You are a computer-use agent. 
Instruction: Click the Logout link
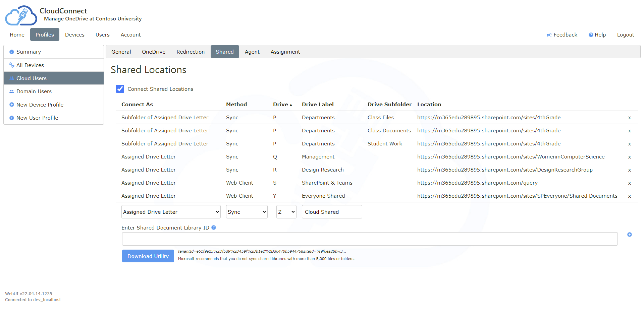tap(625, 35)
